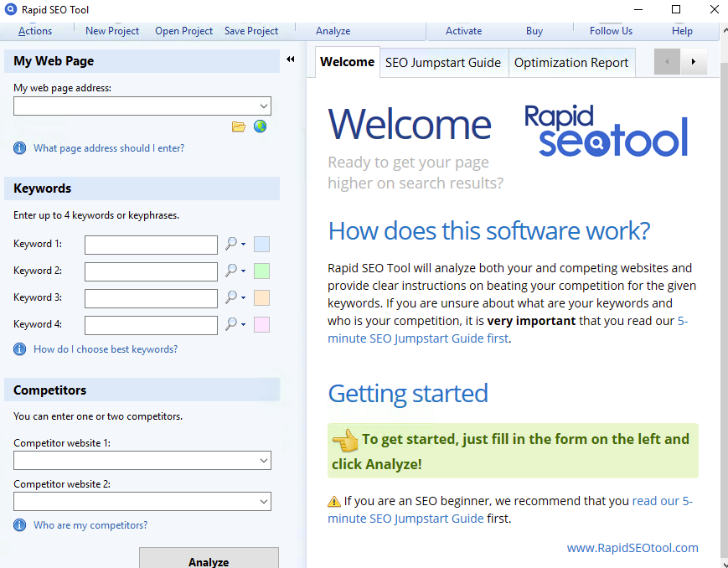Collapse the left panel with double-arrow icon

point(290,59)
